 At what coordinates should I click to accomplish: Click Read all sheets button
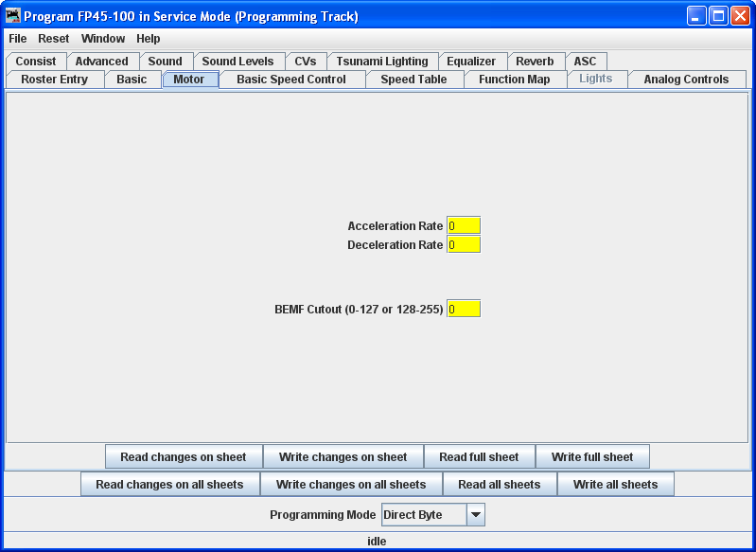tap(500, 485)
